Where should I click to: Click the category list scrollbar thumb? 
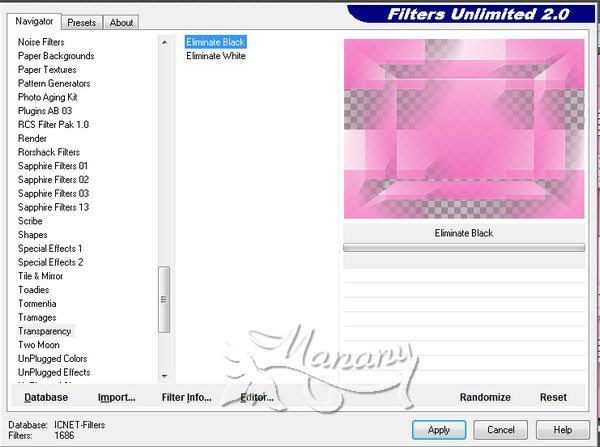(x=164, y=300)
